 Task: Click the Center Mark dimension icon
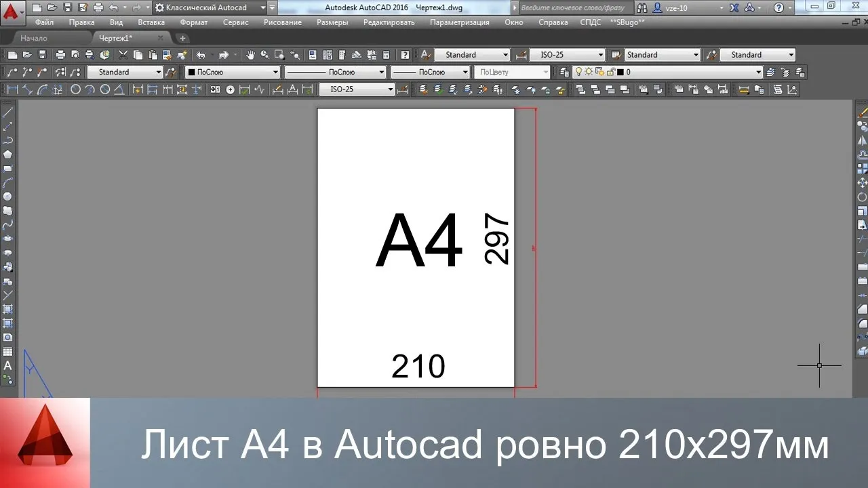tap(230, 89)
